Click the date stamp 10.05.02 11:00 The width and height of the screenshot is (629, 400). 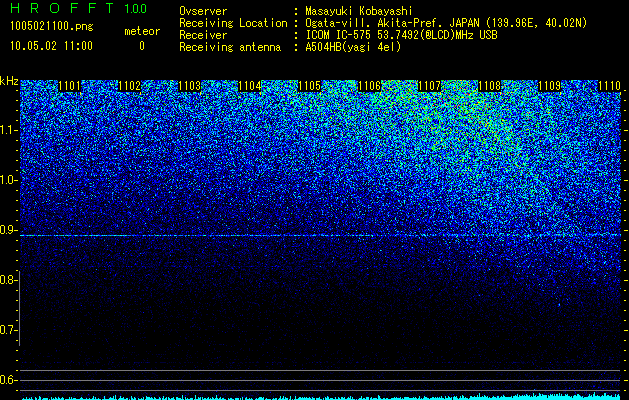(51, 46)
